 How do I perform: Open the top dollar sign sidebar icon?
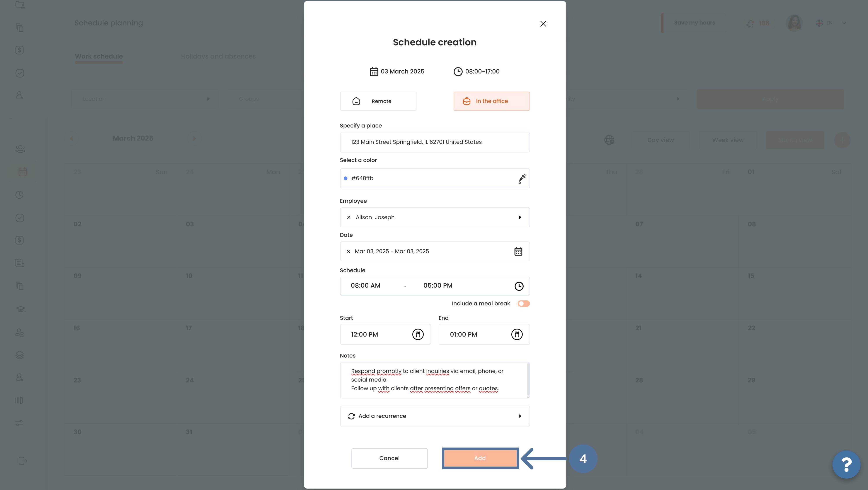[x=20, y=50]
